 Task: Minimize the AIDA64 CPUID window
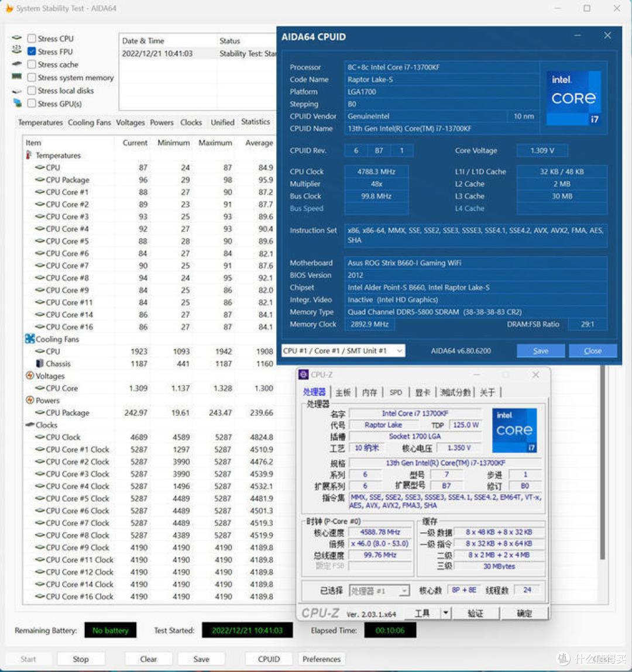tap(578, 36)
